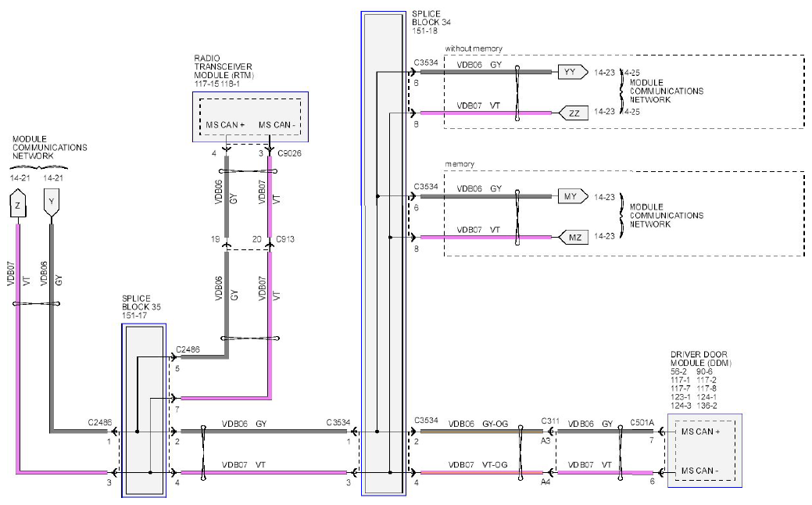Click the 'SPLICE BLOCK 35' title text
The width and height of the screenshot is (812, 505).
coord(141,303)
